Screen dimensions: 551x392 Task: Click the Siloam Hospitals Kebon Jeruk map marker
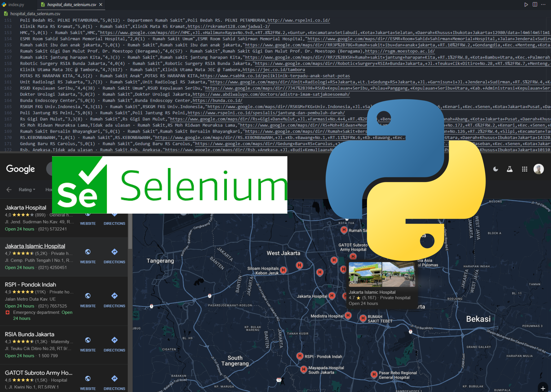(283, 270)
